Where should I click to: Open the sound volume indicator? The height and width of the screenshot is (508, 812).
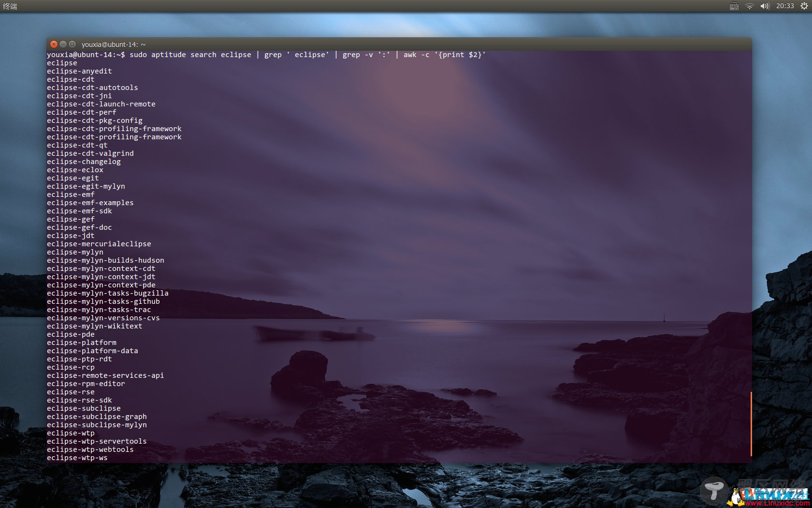pos(765,6)
